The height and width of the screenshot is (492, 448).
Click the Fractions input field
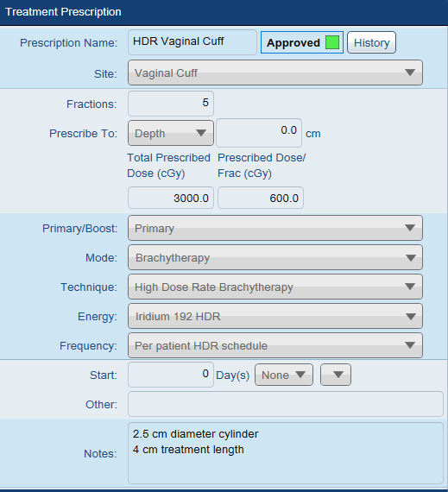click(x=171, y=104)
